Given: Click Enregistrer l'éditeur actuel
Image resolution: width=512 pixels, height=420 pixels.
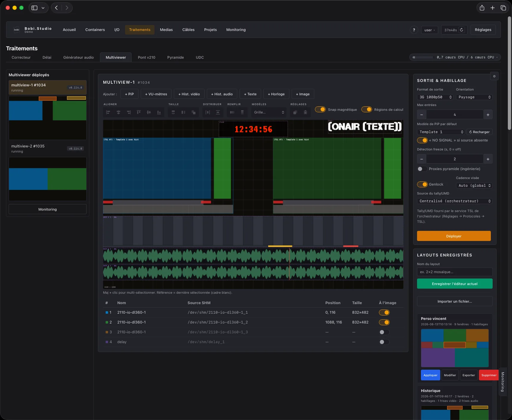Looking at the screenshot, I should [455, 284].
